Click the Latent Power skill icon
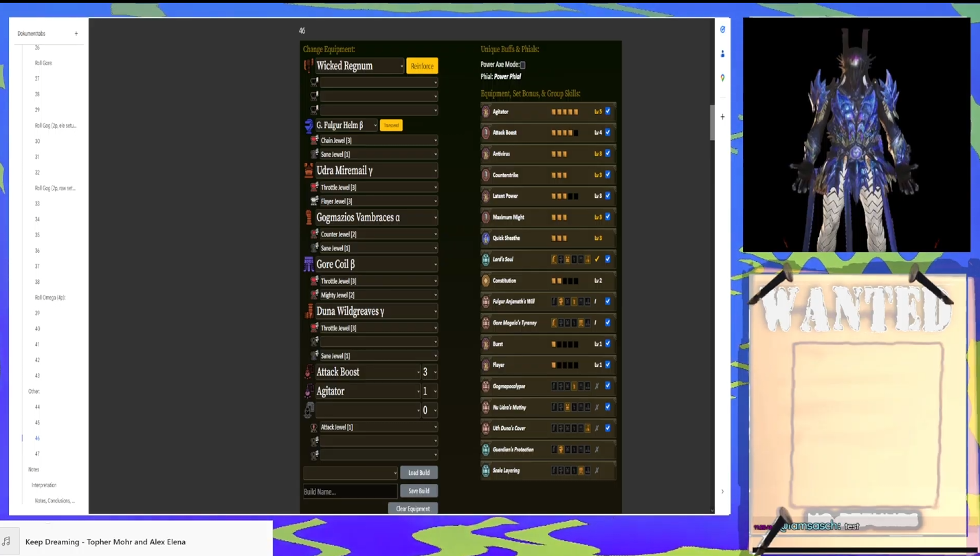The image size is (980, 556). click(486, 196)
